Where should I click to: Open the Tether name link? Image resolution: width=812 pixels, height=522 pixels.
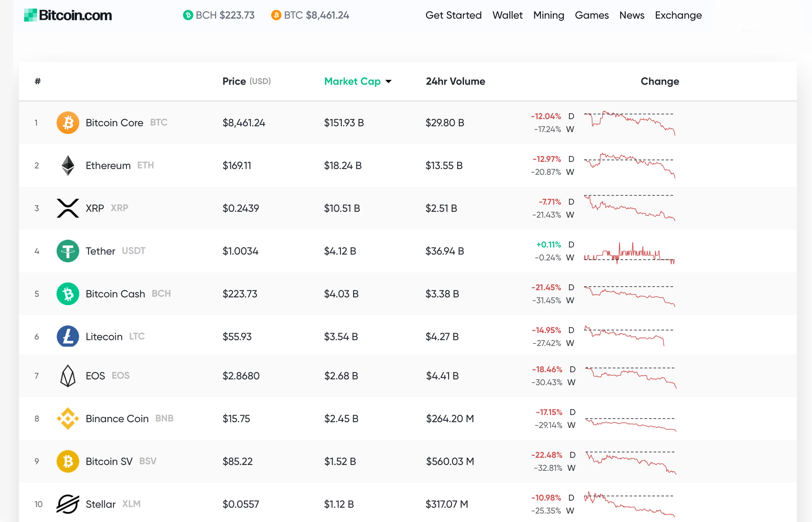click(x=100, y=251)
